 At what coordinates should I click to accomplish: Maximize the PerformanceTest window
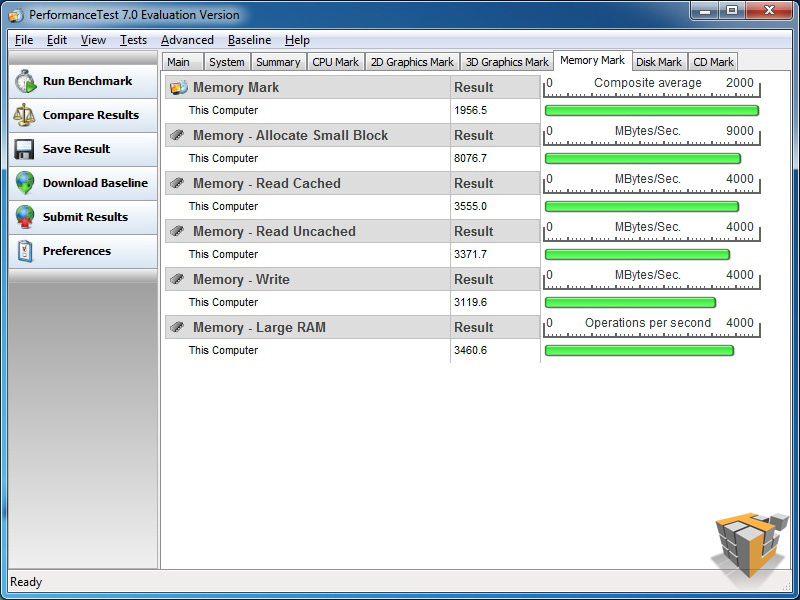click(x=732, y=11)
